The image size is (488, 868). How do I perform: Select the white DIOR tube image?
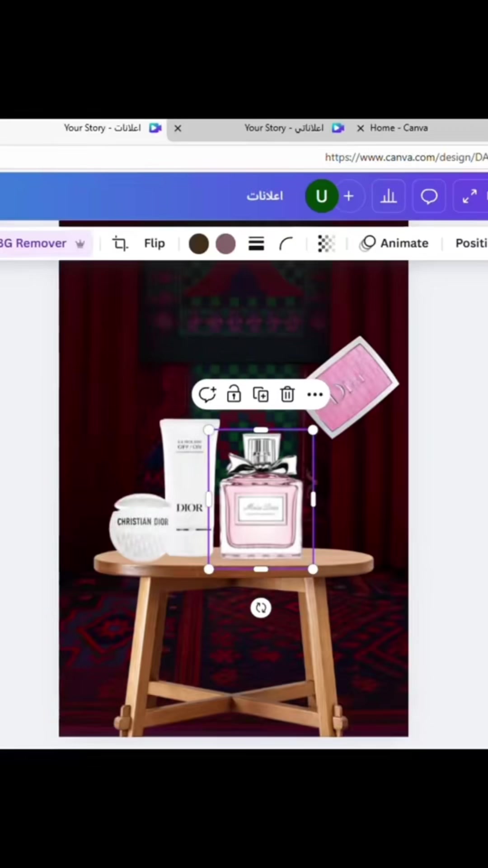pyautogui.click(x=189, y=487)
